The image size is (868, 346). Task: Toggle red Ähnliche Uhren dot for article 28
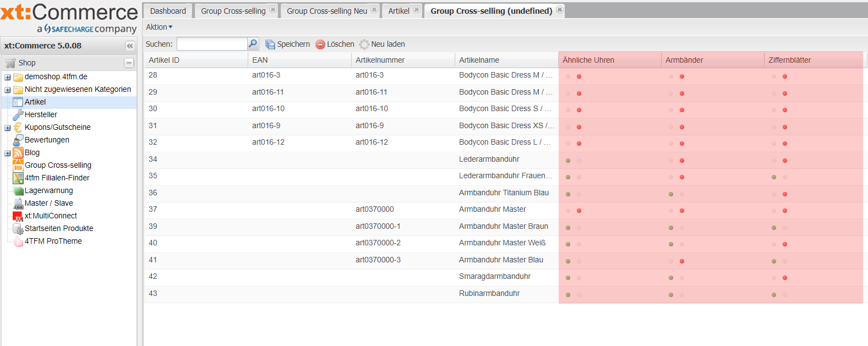tap(579, 76)
